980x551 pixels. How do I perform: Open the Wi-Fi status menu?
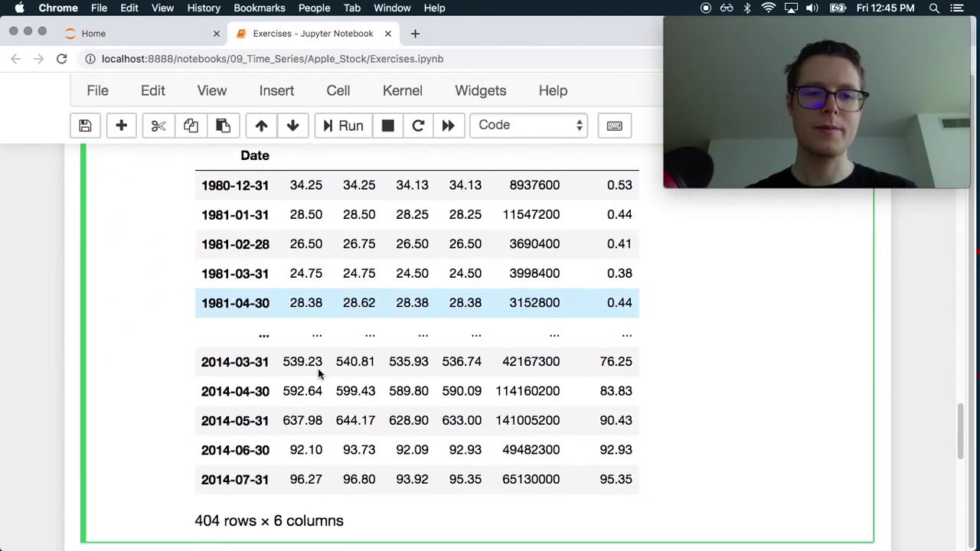tap(769, 8)
